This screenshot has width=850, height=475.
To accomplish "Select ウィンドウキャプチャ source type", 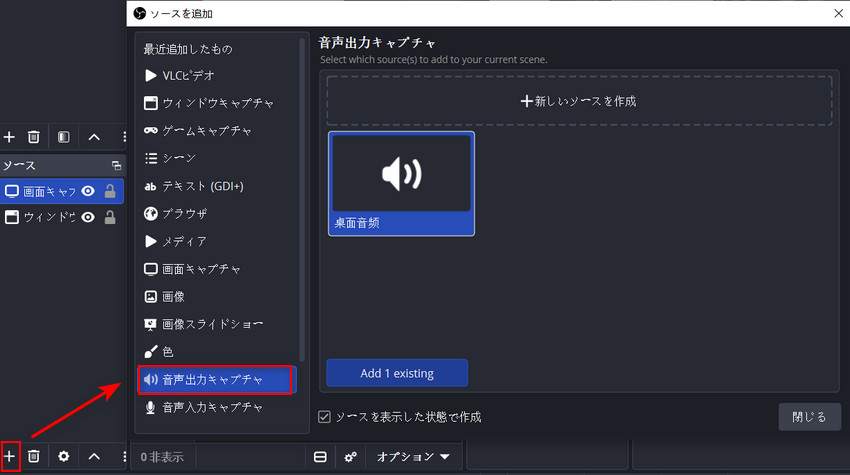I will coord(217,103).
